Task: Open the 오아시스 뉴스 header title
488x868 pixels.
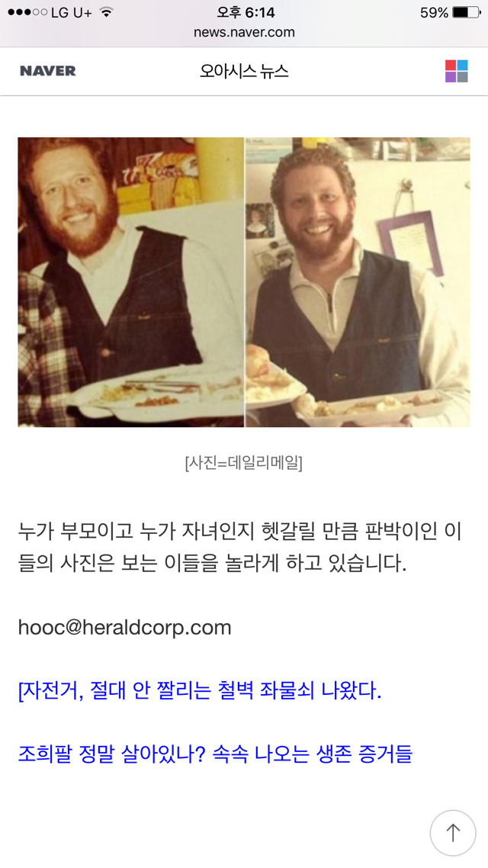Action: 244,71
